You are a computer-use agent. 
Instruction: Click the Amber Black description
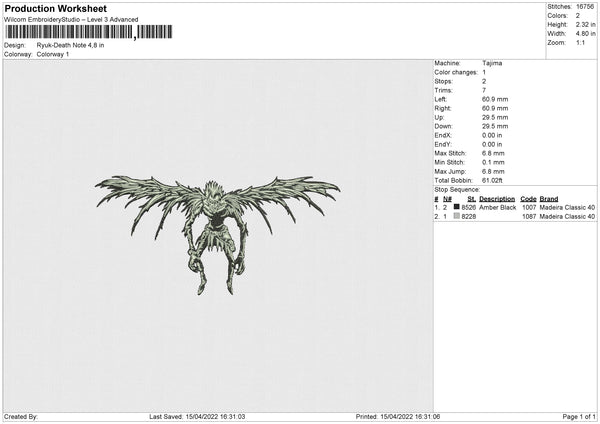498,208
